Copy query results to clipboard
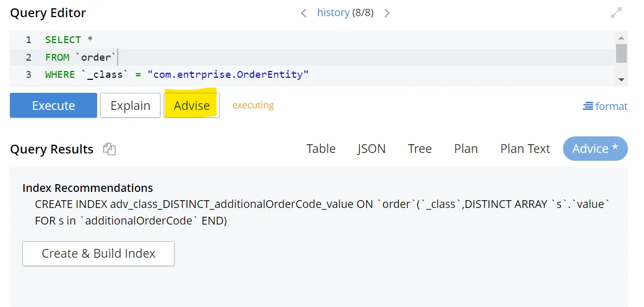The image size is (644, 307). (x=109, y=149)
